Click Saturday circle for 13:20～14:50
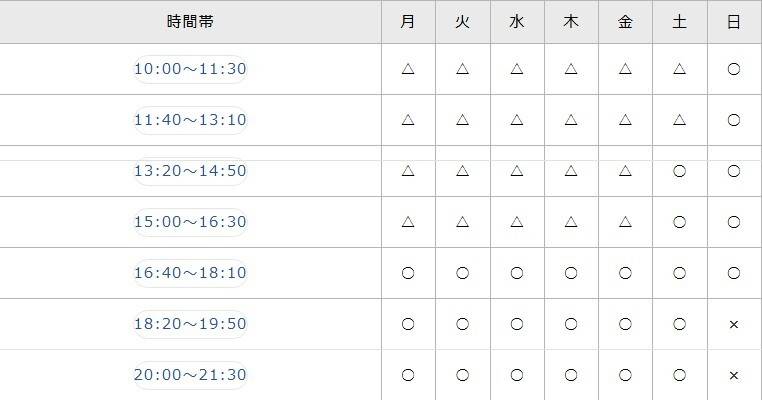Viewport: 762px width, 400px height. (x=680, y=171)
